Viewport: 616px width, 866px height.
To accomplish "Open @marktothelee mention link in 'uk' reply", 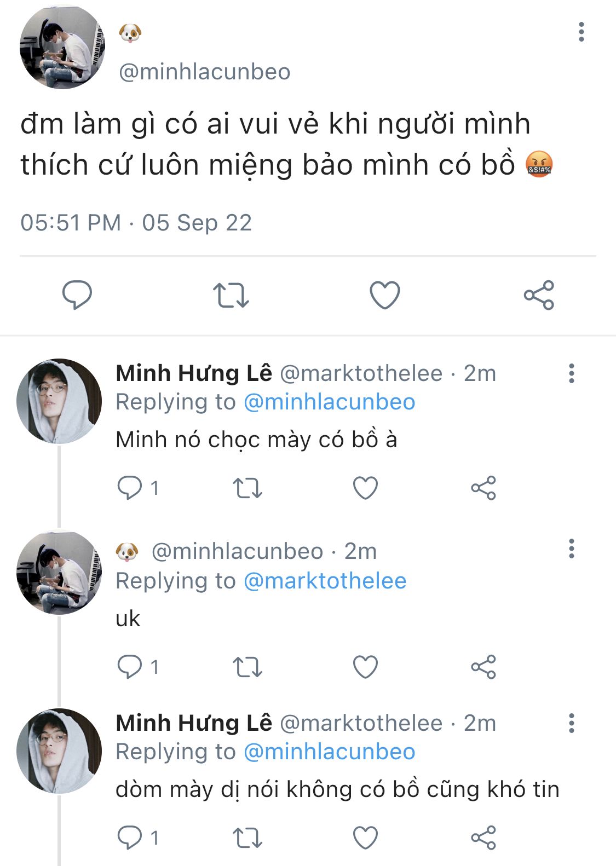I will (325, 581).
